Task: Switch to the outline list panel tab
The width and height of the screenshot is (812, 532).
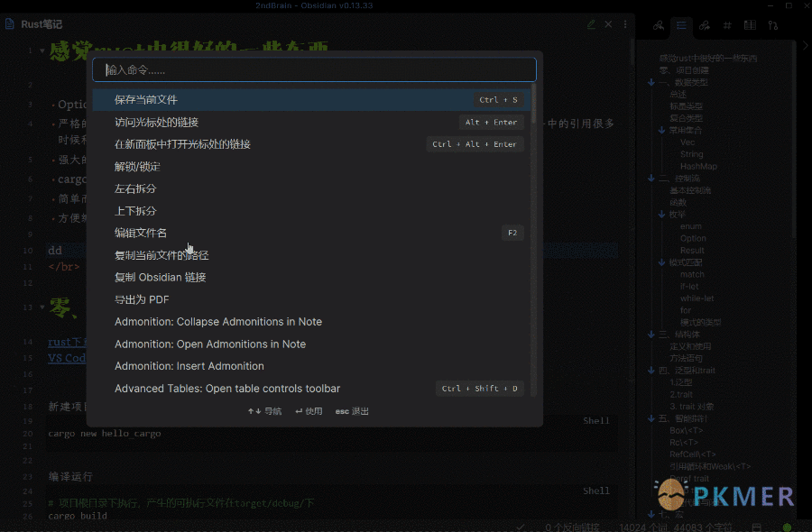Action: point(681,25)
